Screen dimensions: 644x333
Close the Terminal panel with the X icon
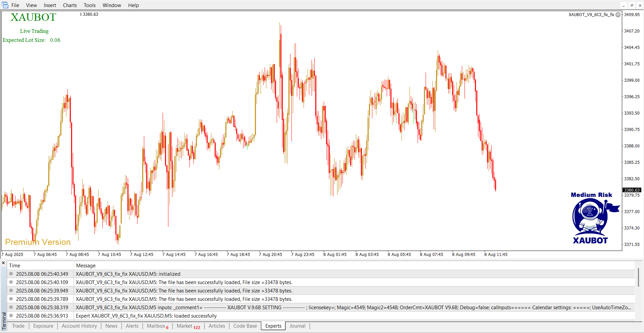click(3, 263)
